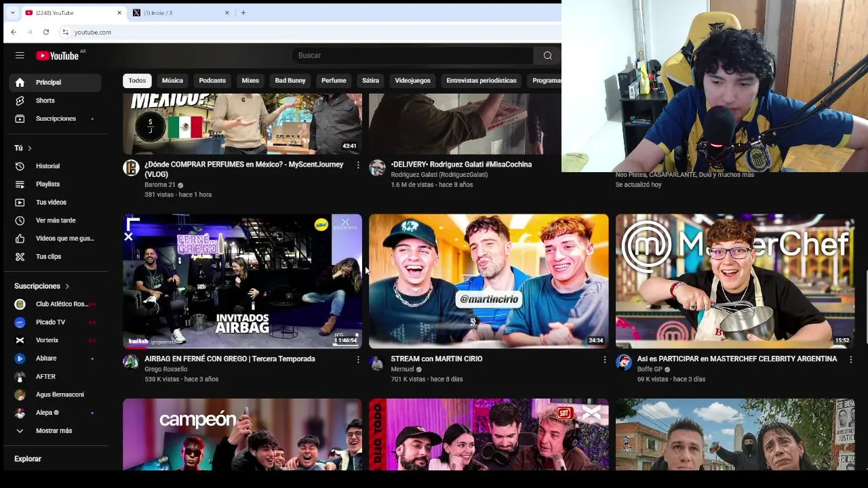Open Boffe GP channel name link

click(x=650, y=369)
